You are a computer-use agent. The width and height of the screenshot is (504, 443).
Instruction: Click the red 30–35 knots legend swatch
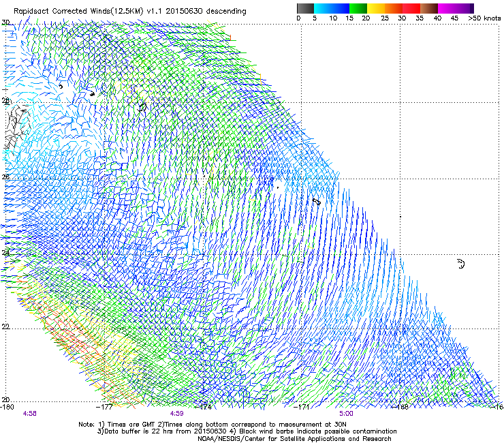point(411,8)
